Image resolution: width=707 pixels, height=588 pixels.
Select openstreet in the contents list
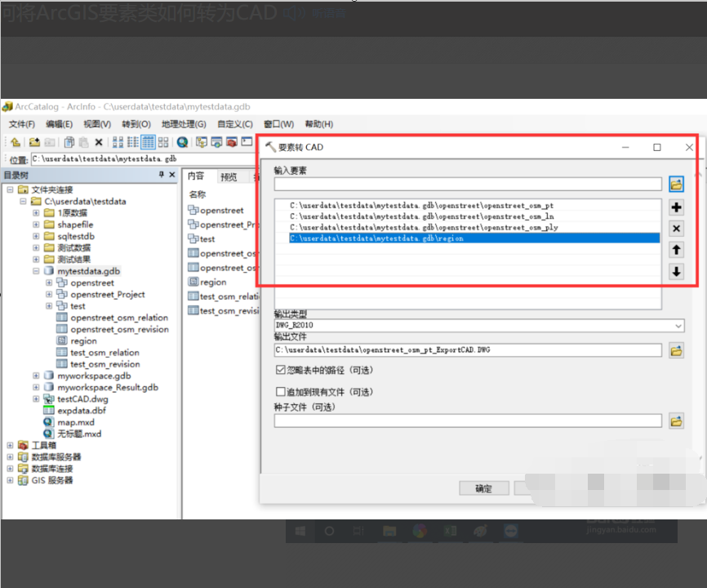click(221, 210)
